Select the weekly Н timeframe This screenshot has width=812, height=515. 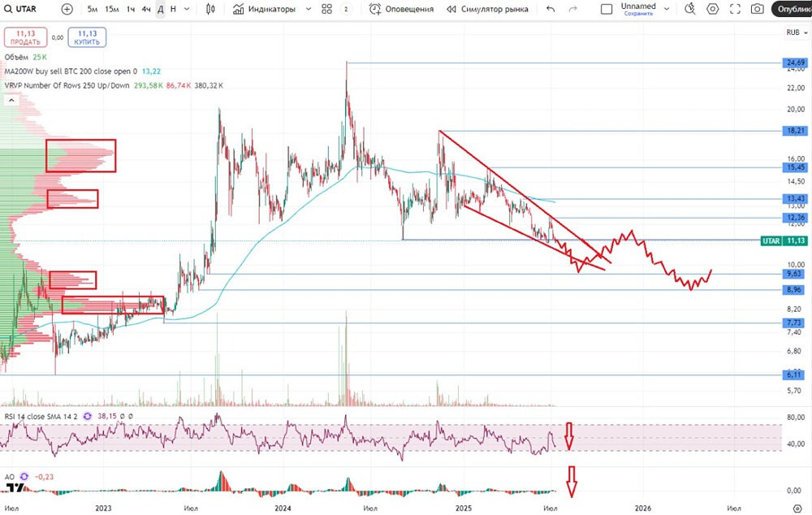[x=173, y=9]
